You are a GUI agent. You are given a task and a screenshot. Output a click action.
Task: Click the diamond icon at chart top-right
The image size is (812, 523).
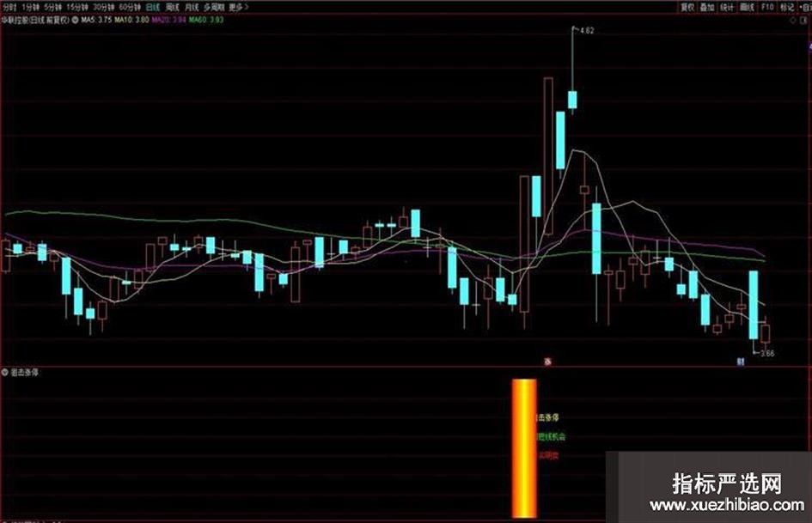(793, 21)
